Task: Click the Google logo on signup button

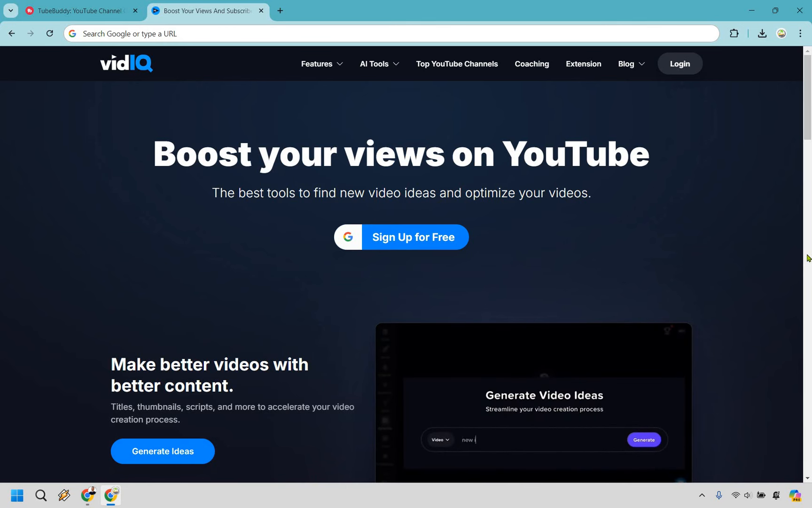Action: (x=348, y=237)
